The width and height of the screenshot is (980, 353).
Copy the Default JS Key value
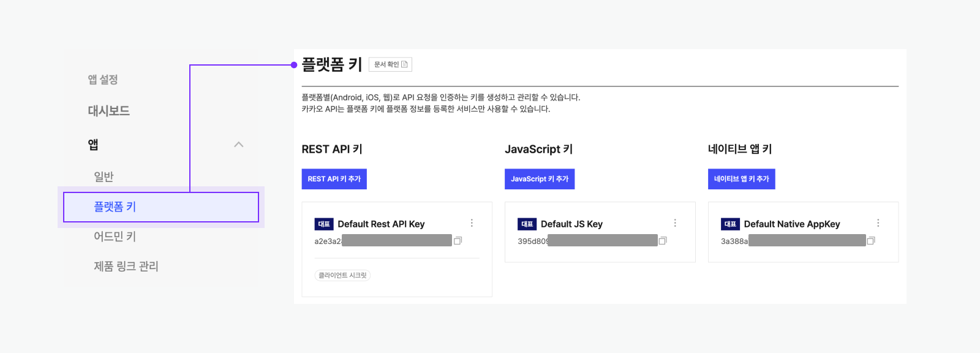[662, 241]
